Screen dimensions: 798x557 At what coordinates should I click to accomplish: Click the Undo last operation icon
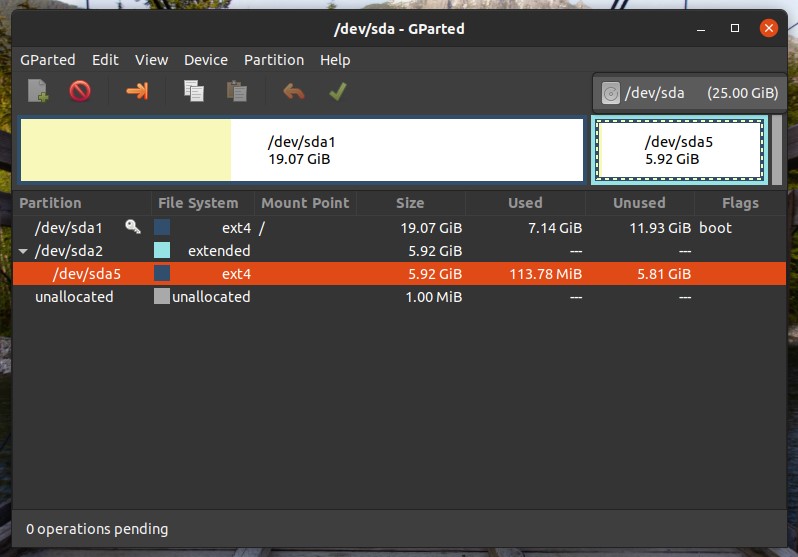[x=293, y=92]
